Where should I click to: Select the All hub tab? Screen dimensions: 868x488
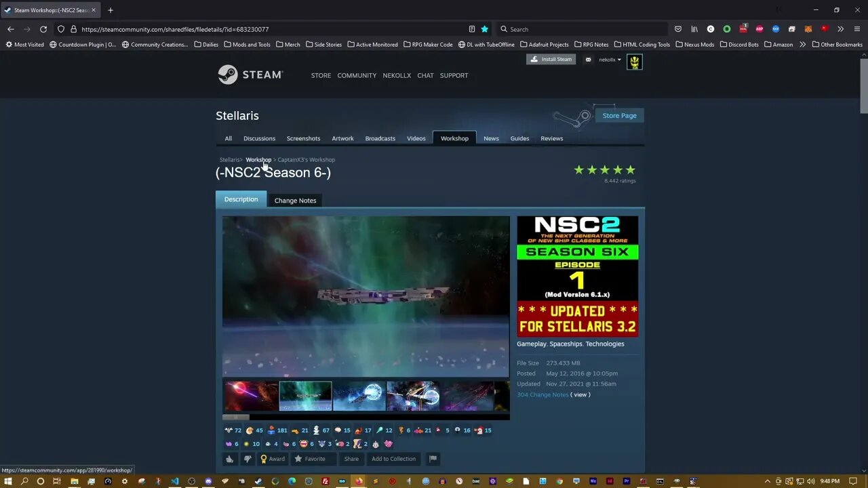(x=229, y=138)
